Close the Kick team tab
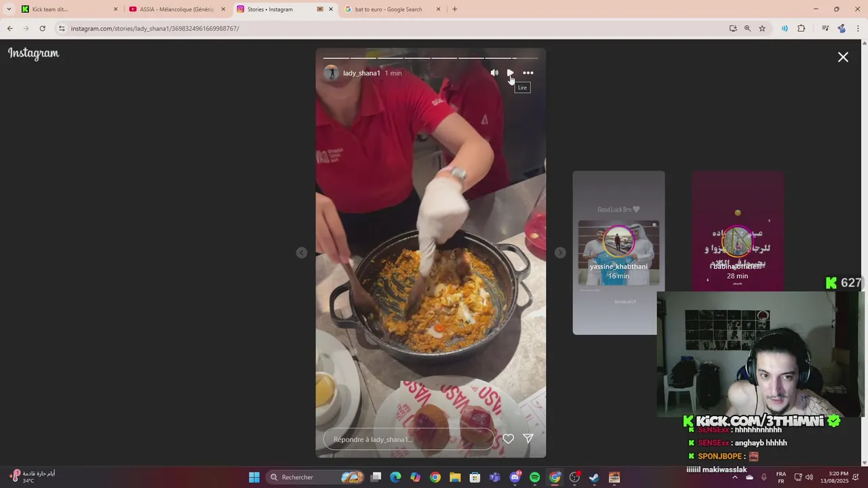 [x=115, y=9]
